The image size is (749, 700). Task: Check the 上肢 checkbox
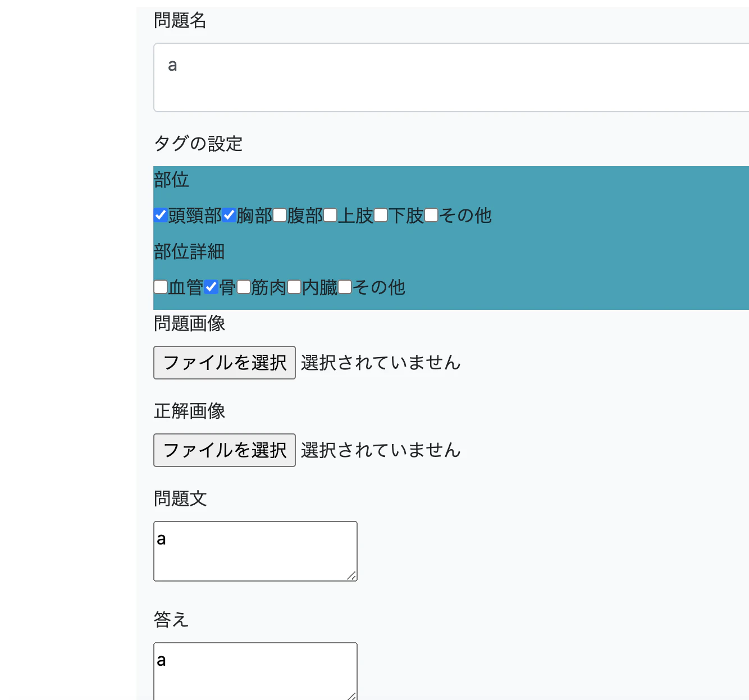click(330, 215)
